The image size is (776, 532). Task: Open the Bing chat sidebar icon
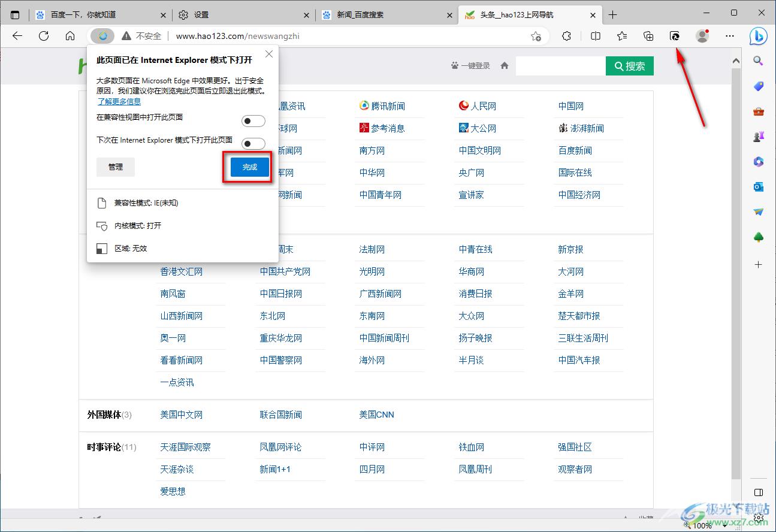coord(759,36)
